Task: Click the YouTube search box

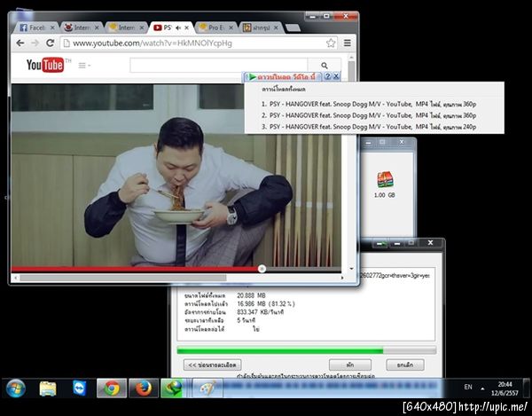Action: (x=218, y=65)
